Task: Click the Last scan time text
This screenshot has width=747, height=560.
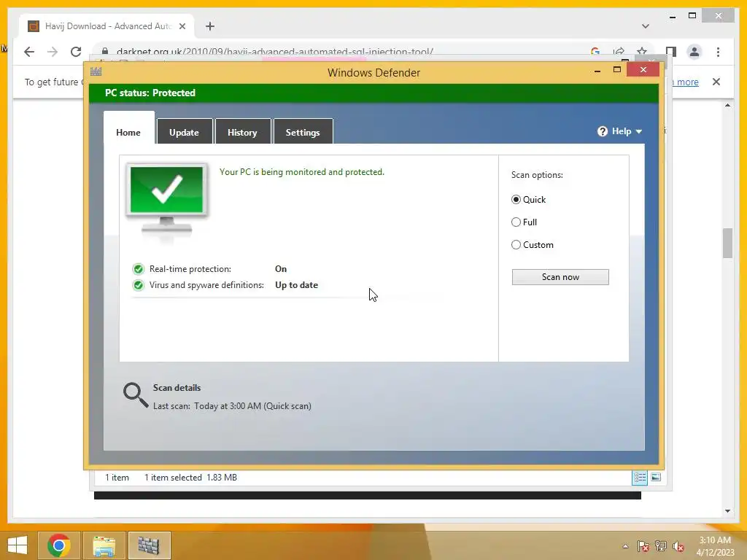Action: coord(232,406)
